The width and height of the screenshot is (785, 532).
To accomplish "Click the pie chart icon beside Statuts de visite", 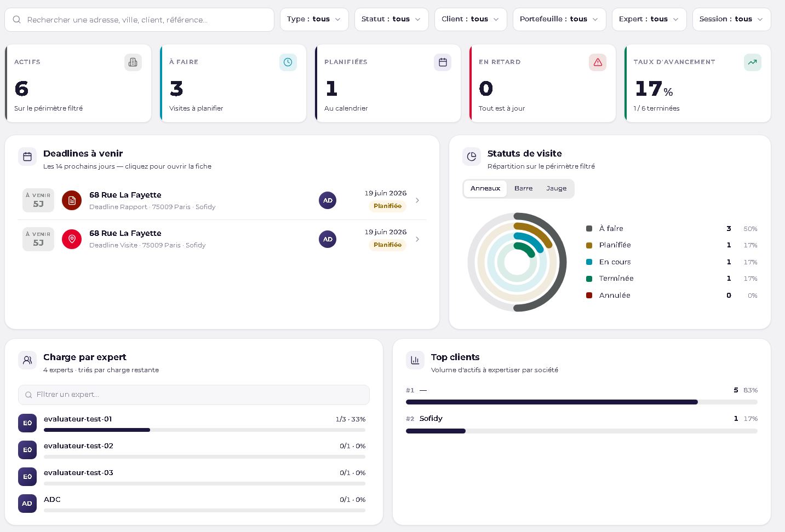I will tap(472, 157).
